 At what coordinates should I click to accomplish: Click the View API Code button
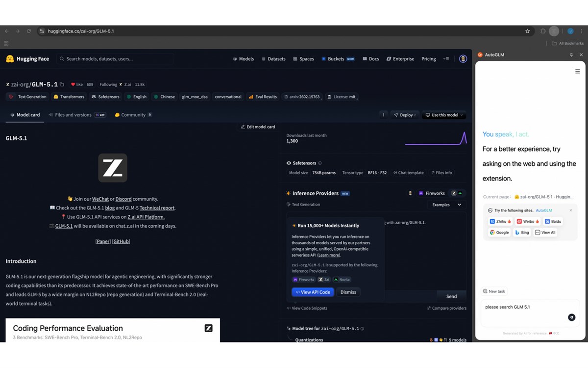[313, 292]
